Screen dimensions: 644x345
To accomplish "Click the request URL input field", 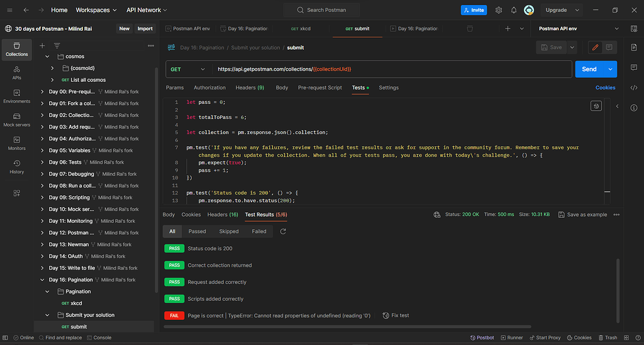I will tap(390, 69).
